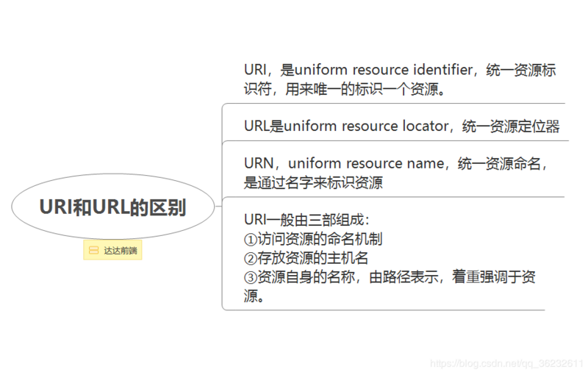This screenshot has width=588, height=375.
Task: Click the phrase 是通过名字来标识资源
Action: [x=313, y=183]
